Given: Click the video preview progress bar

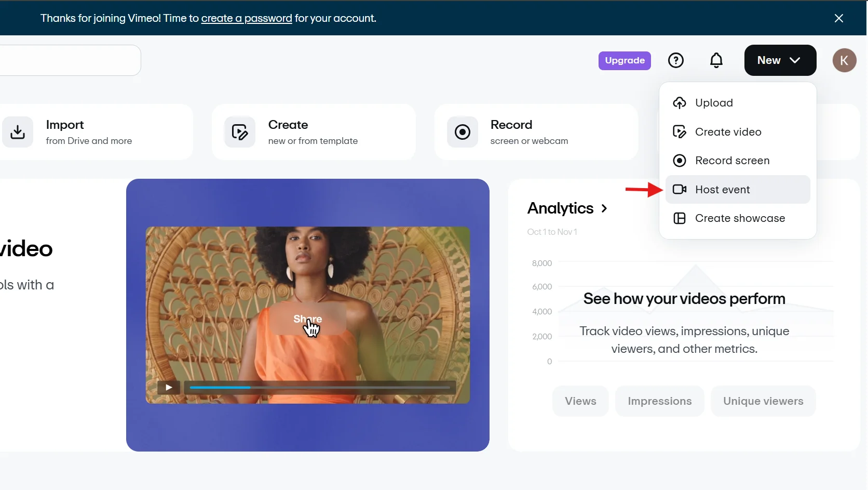Looking at the screenshot, I should pos(319,388).
